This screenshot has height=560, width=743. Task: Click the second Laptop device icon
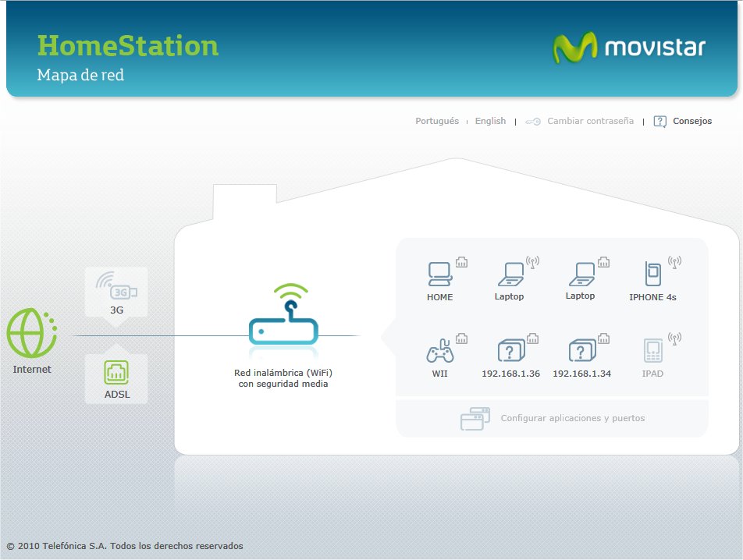click(581, 273)
